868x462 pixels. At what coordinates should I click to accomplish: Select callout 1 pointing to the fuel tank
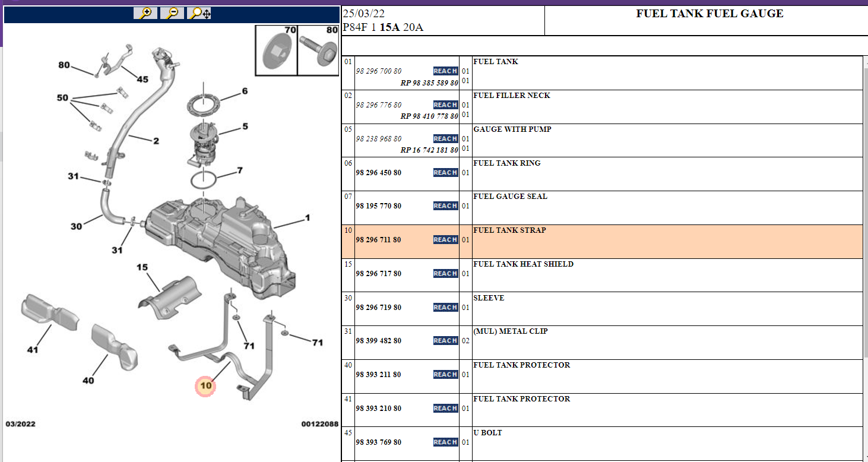[x=308, y=219]
